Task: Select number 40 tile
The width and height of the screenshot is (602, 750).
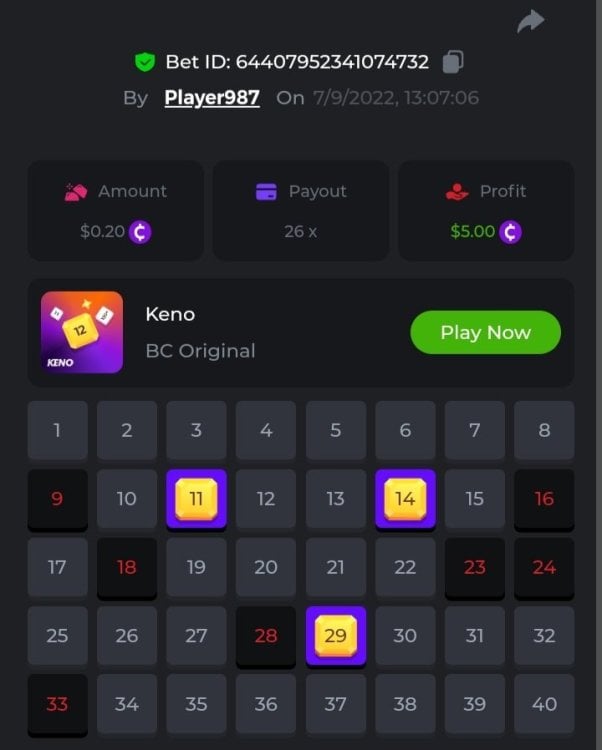Action: [x=544, y=704]
